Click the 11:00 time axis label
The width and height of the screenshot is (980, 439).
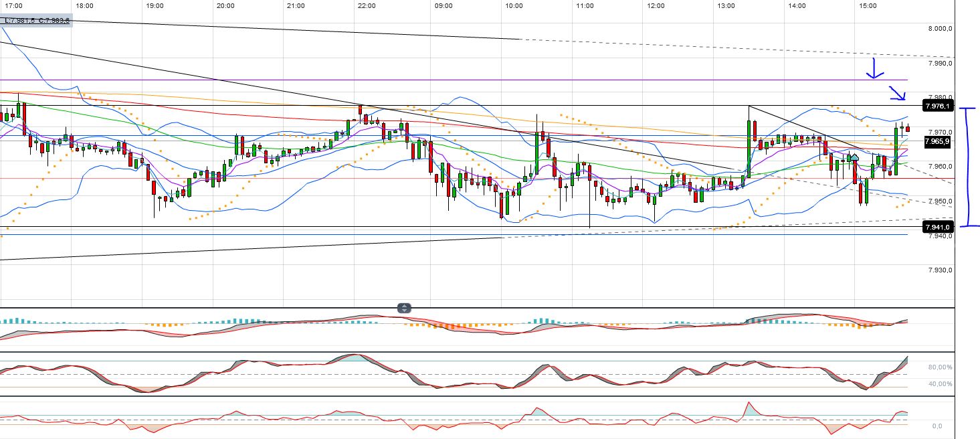point(585,6)
